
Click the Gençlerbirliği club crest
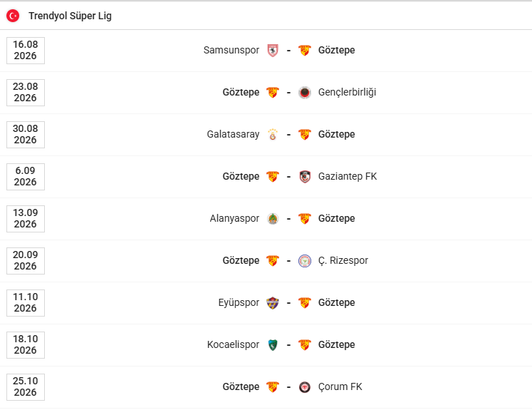click(x=305, y=93)
